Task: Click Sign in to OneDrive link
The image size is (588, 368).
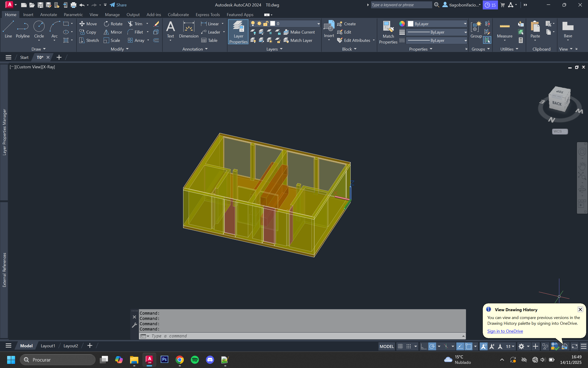Action: (505, 331)
